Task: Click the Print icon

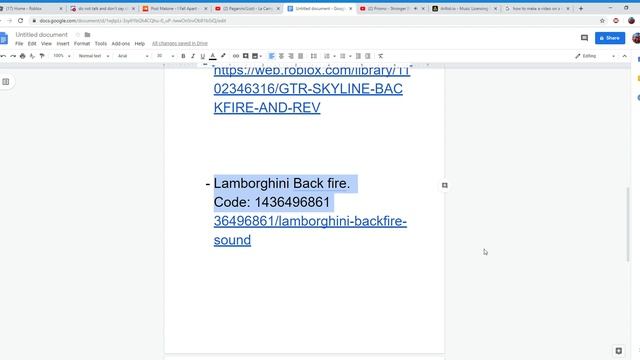Action: pos(22,56)
